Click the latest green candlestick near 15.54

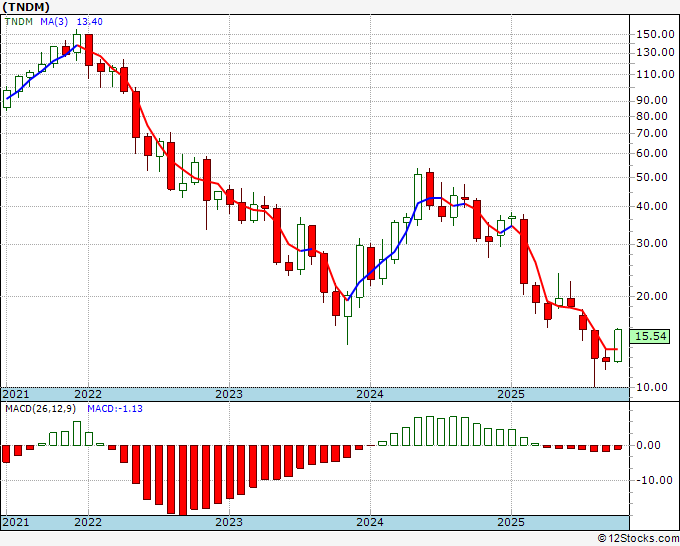(618, 345)
